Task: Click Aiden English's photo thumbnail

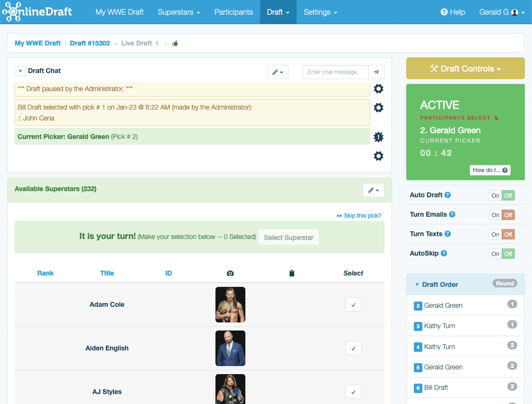Action: pos(230,348)
